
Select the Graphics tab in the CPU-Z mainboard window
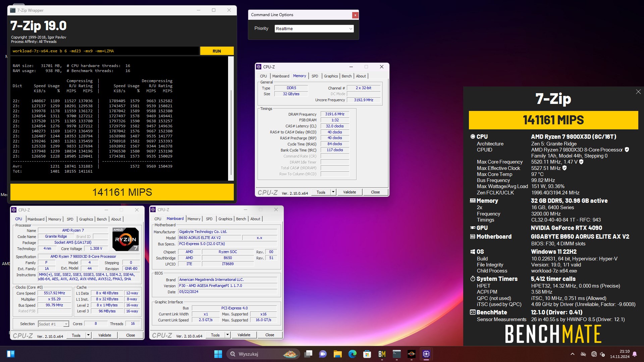click(225, 219)
